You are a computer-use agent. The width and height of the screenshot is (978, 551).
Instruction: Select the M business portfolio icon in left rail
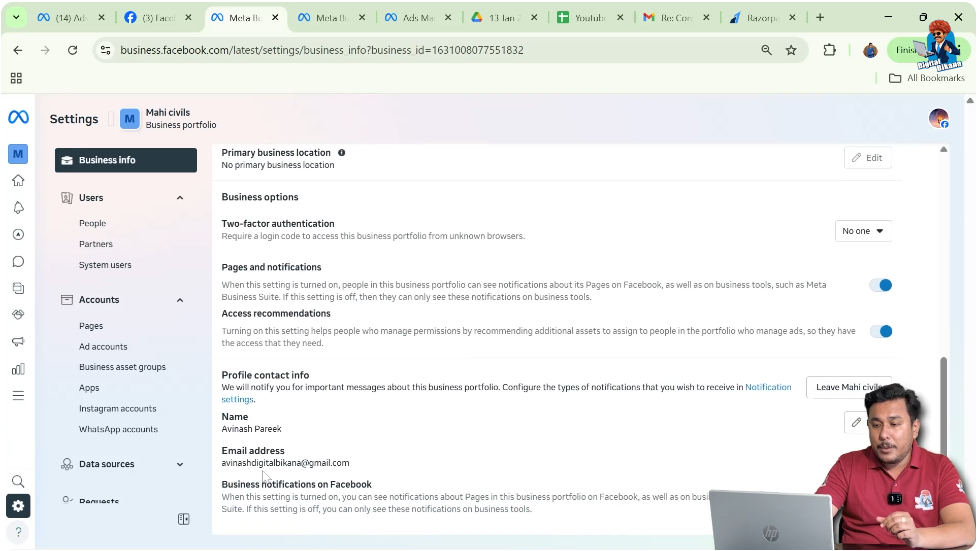(x=18, y=154)
